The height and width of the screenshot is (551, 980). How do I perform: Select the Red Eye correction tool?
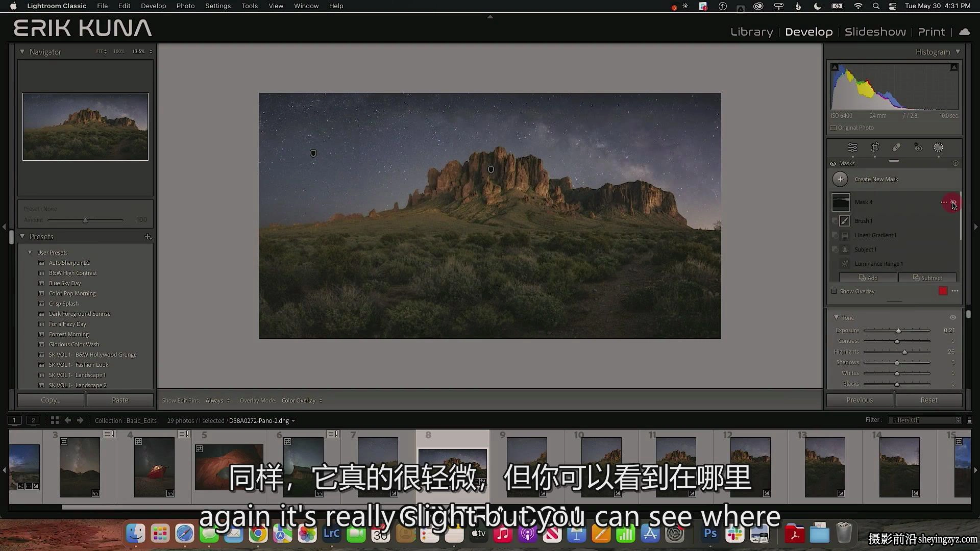pos(918,148)
